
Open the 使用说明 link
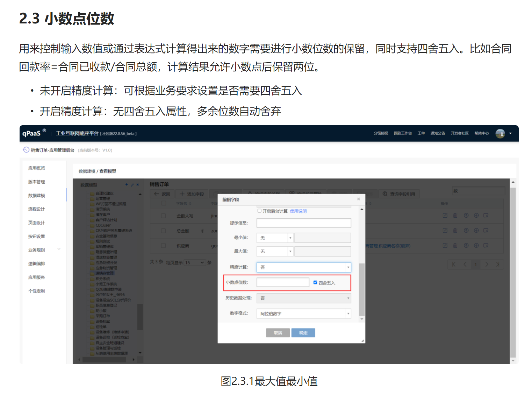[298, 211]
